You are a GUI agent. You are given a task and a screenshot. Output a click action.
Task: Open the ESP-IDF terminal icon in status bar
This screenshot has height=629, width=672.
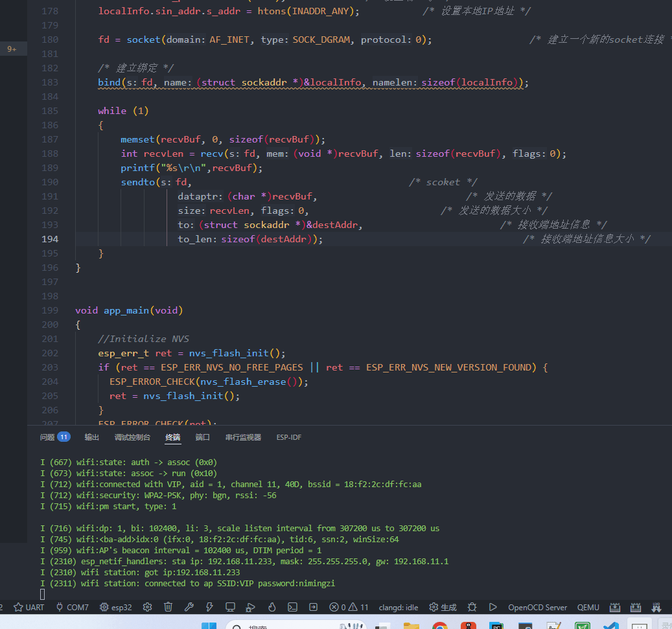click(293, 607)
